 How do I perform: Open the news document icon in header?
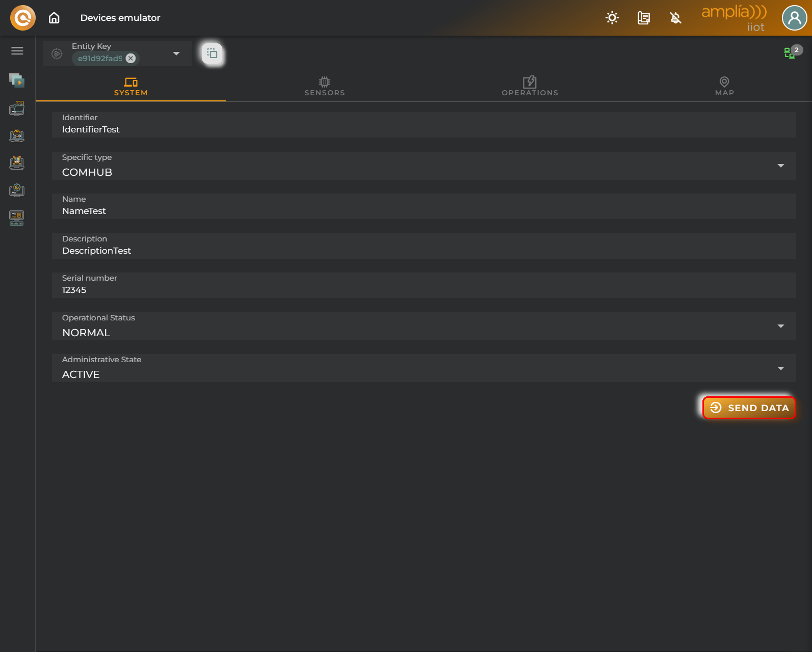point(644,18)
